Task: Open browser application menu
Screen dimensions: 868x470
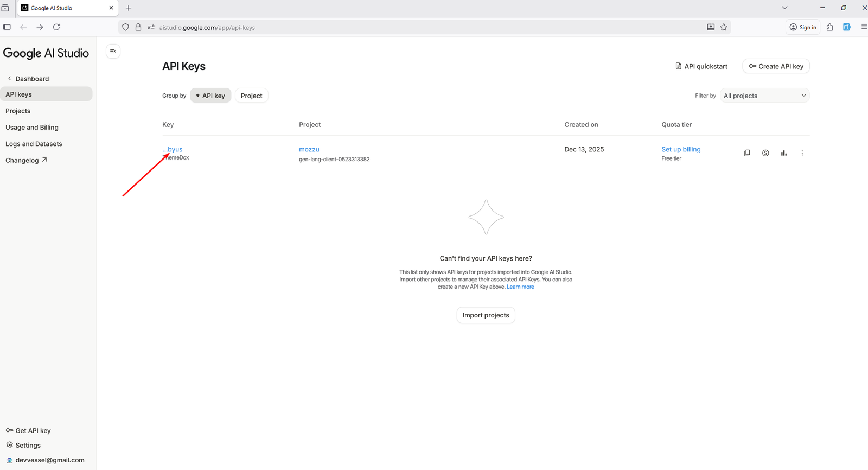Action: click(864, 27)
